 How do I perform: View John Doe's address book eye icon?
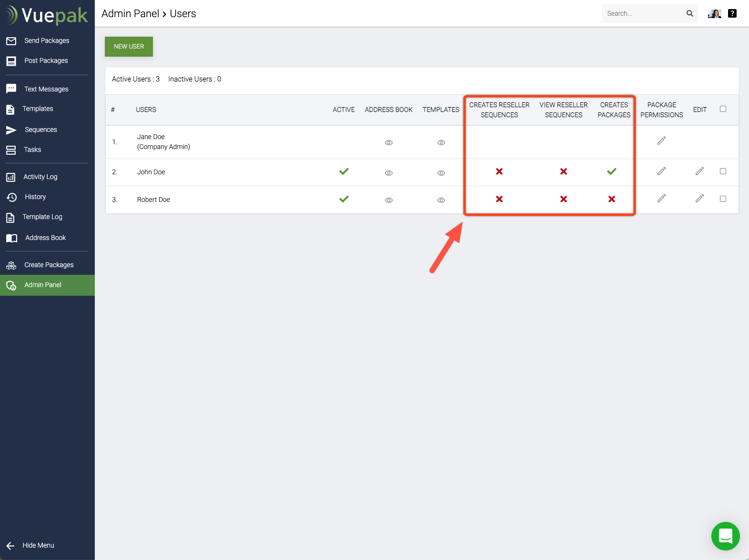tap(389, 173)
